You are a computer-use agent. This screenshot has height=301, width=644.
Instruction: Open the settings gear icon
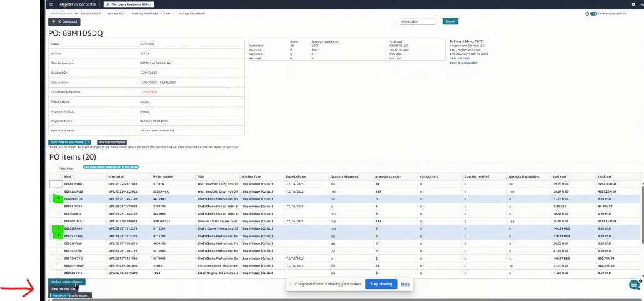coord(633,4)
